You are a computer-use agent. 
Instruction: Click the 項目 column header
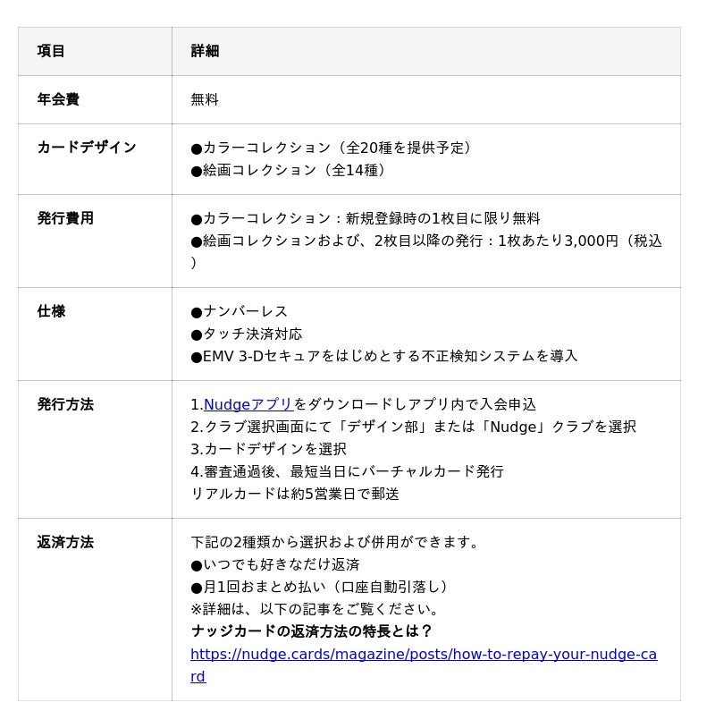pos(51,52)
